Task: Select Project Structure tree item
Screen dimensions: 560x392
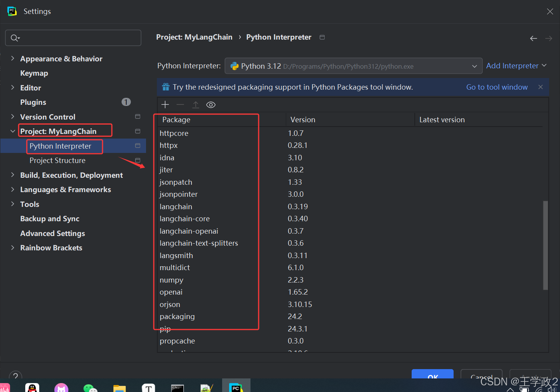Action: (x=57, y=160)
